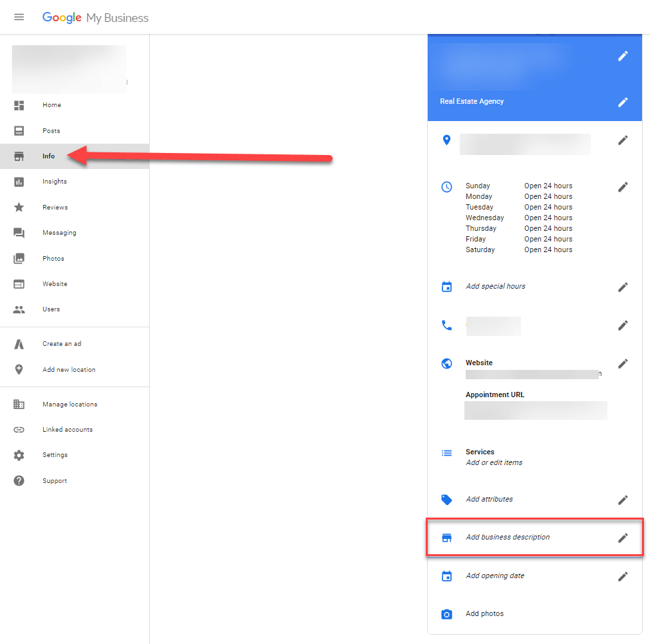Image resolution: width=650 pixels, height=644 pixels.
Task: Click the Sunday Open 24 hours row
Action: [518, 186]
